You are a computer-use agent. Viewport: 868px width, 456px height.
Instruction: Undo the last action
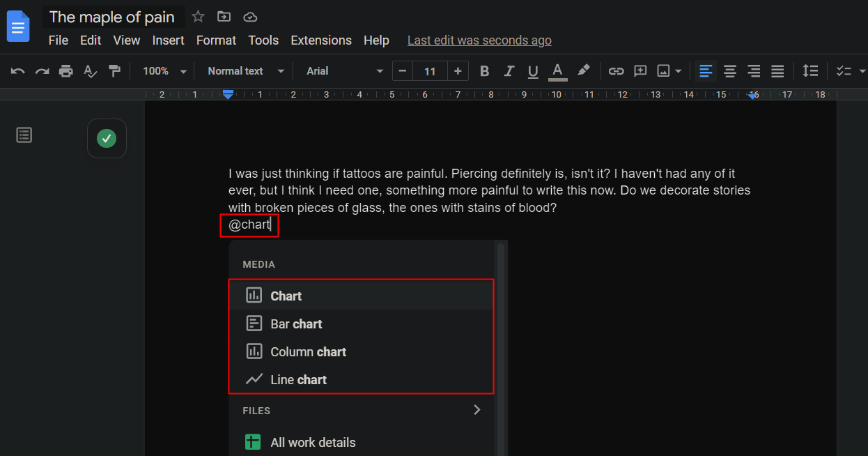[18, 71]
